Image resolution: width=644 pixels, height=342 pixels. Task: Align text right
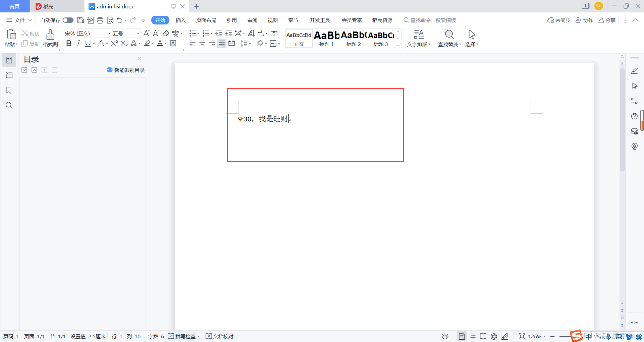(212, 43)
